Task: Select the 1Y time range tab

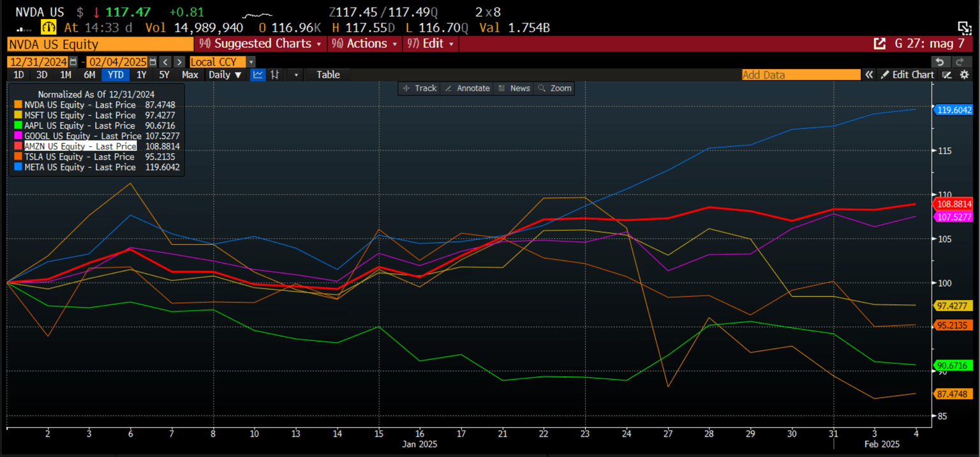Action: 142,75
